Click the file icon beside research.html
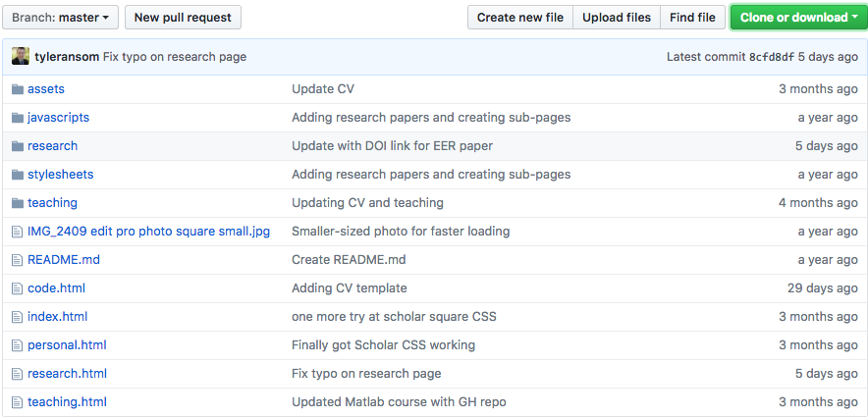The width and height of the screenshot is (868, 418). pos(17,374)
